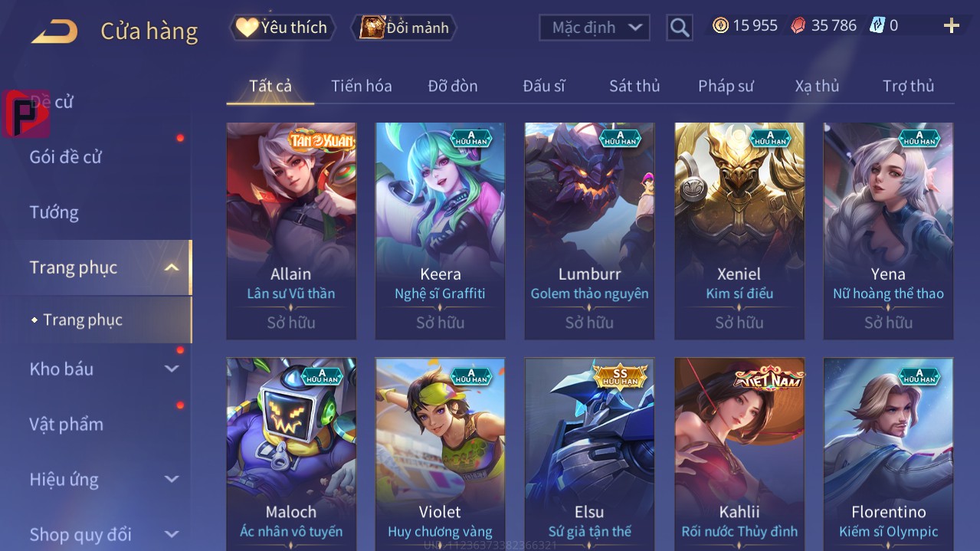Tap the red ruby currency icon

(x=798, y=25)
